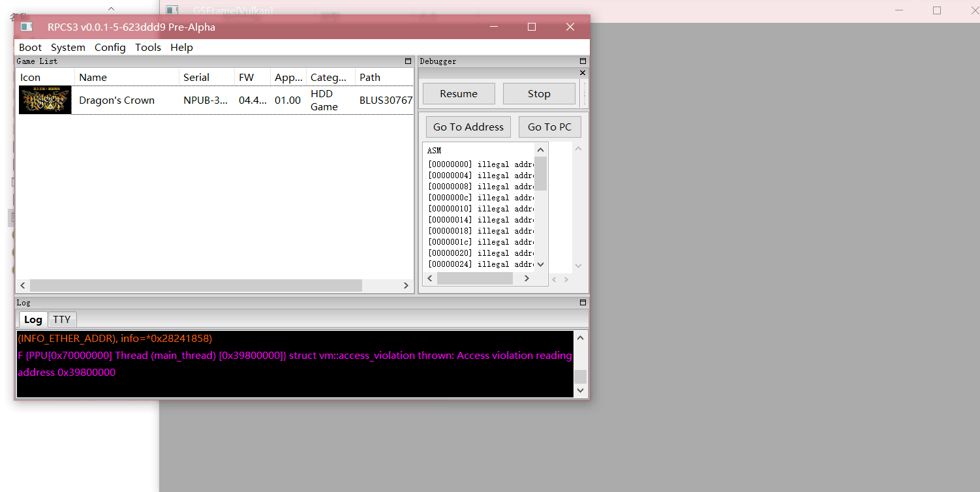Float the Game List panel
980x492 pixels.
408,61
